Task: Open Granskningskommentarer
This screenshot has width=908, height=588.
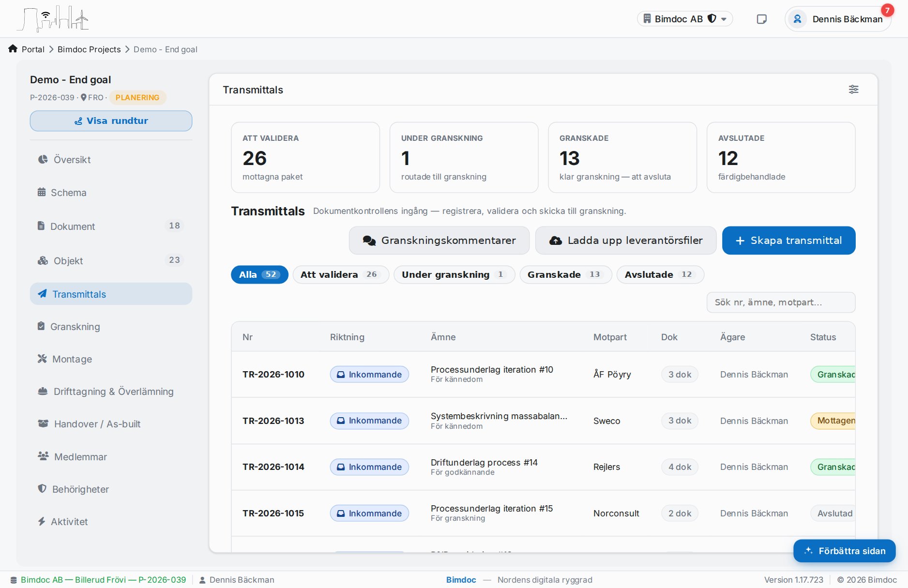Action: (439, 241)
